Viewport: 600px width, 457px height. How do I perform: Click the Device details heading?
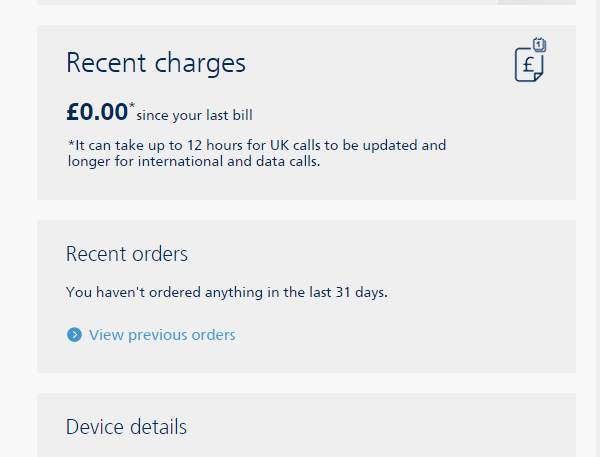[126, 427]
